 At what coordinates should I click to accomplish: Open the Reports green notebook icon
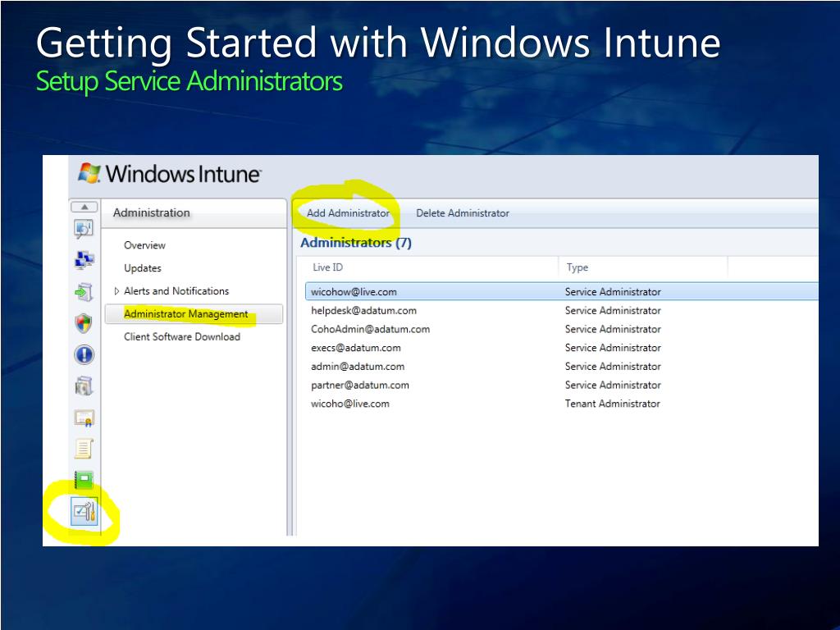[x=84, y=480]
